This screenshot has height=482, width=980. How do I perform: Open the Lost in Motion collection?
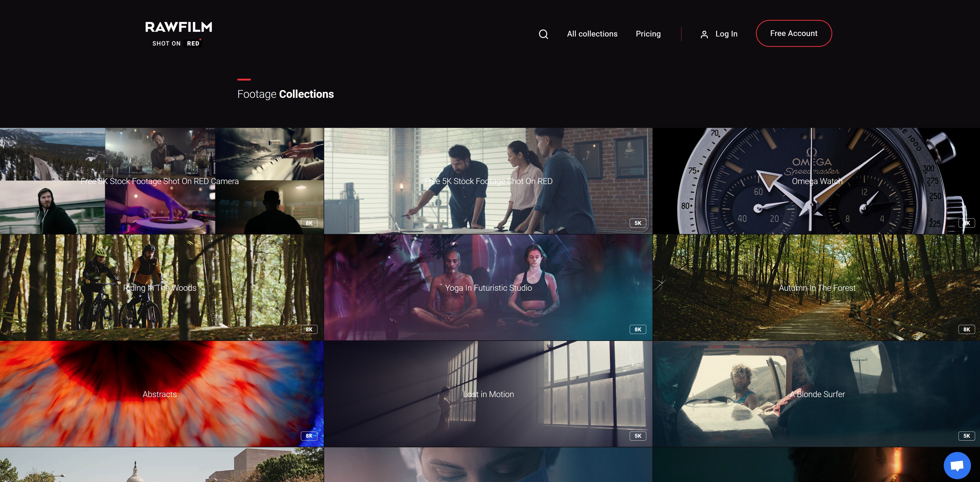click(x=488, y=394)
